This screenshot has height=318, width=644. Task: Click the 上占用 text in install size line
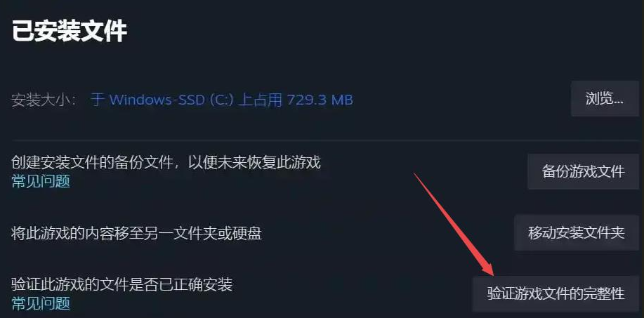(x=261, y=100)
